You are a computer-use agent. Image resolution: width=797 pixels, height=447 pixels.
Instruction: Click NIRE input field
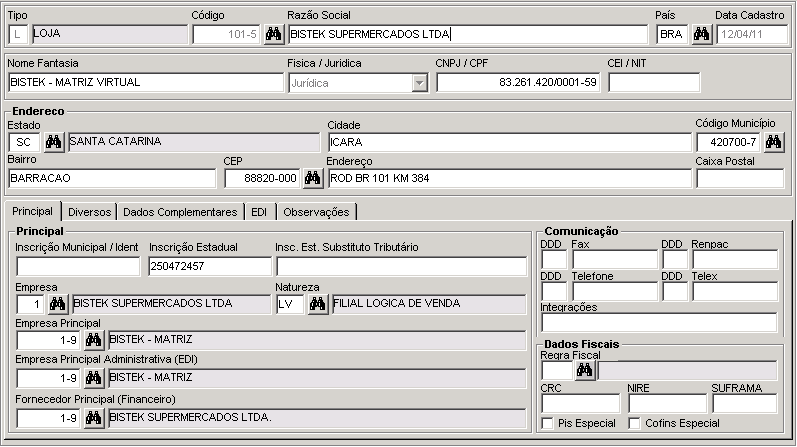667,404
